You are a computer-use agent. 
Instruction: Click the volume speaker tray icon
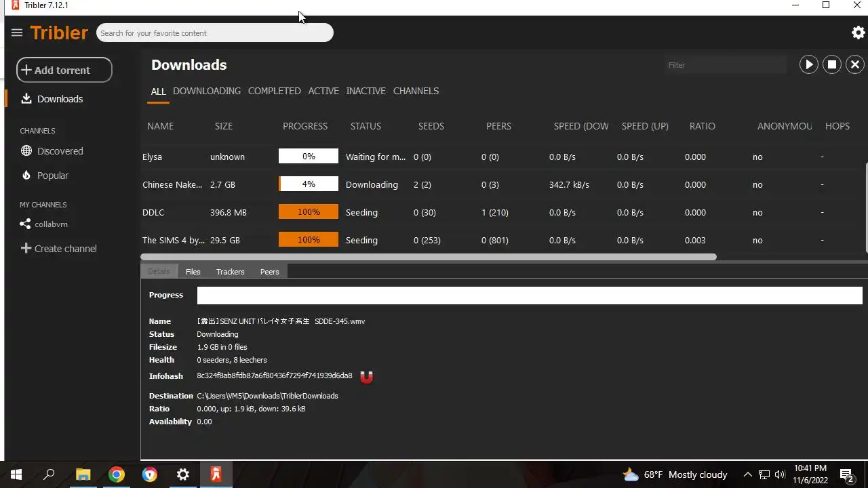coord(780,474)
